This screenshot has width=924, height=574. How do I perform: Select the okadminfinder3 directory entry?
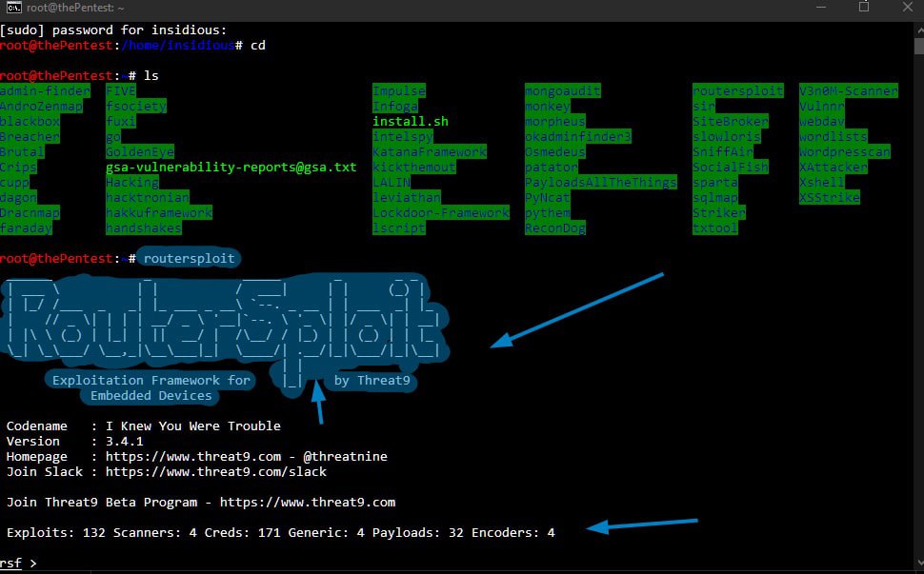click(x=578, y=136)
